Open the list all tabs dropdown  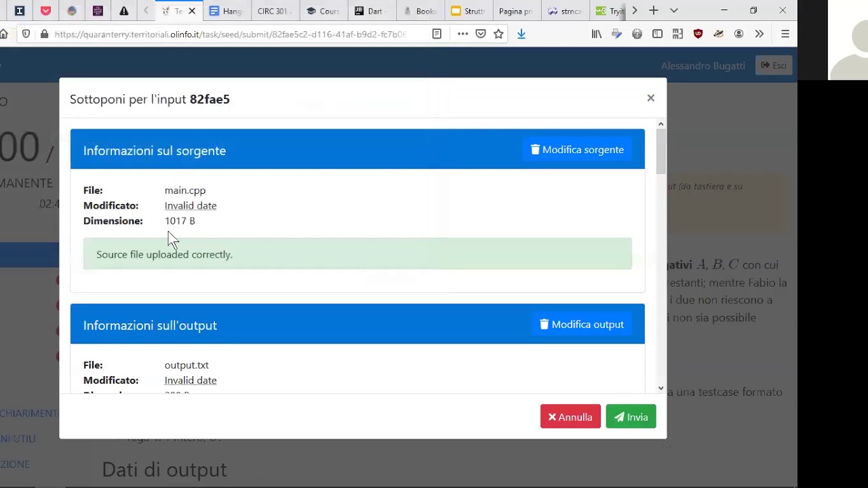click(x=673, y=11)
